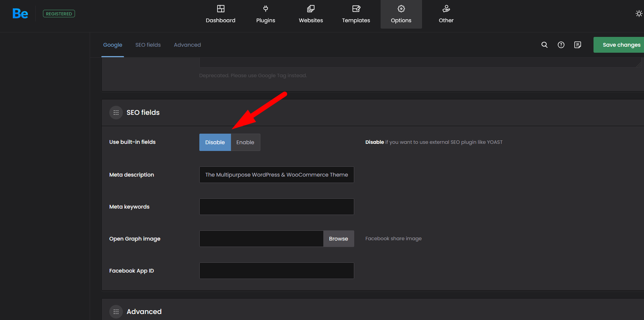The image size is (644, 320).
Task: Open the help question mark icon
Action: click(561, 45)
